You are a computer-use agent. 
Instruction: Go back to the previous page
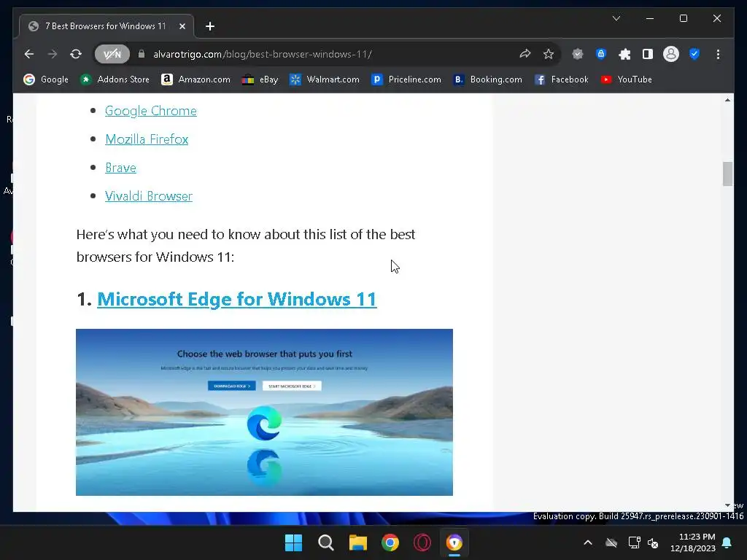(29, 54)
